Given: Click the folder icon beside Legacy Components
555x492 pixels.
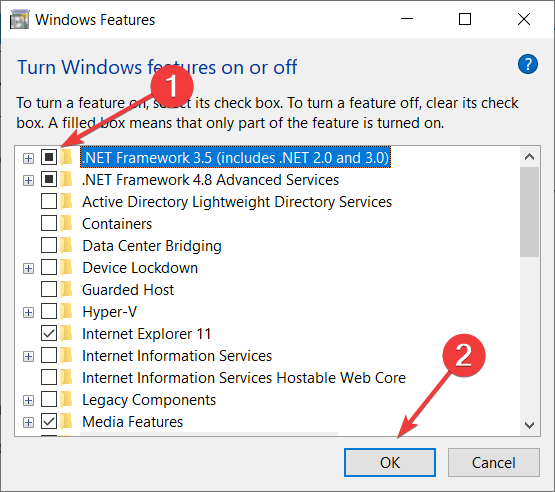Looking at the screenshot, I should coord(66,400).
